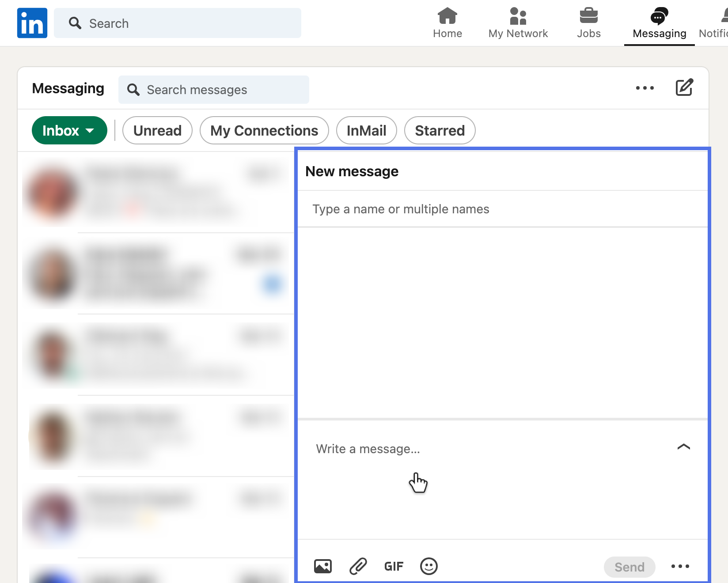
Task: Click the paperclip to attach a file
Action: click(358, 566)
